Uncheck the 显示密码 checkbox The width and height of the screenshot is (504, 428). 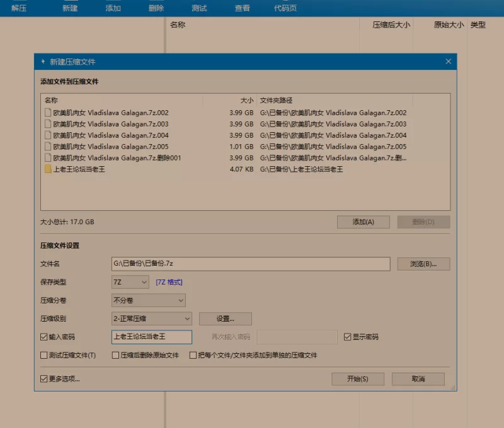coord(348,337)
